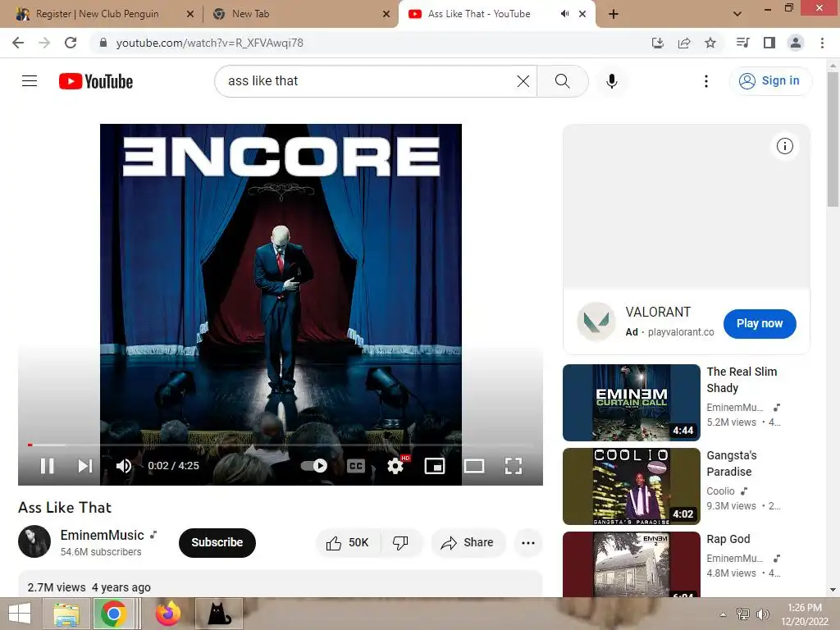The width and height of the screenshot is (840, 630).
Task: Share the video
Action: click(x=468, y=543)
